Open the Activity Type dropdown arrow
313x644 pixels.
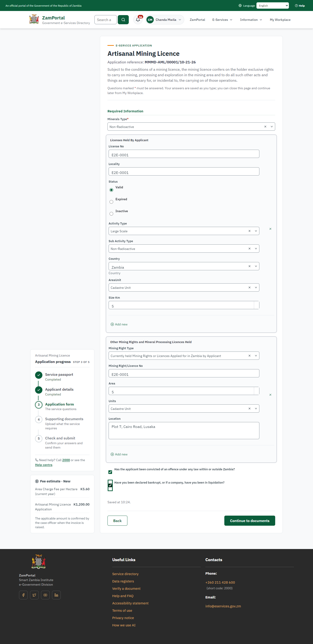click(256, 231)
